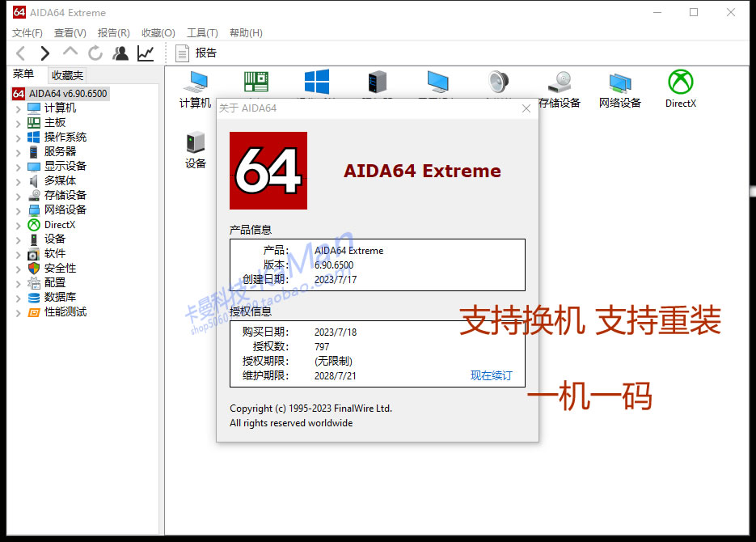Expand the 配置 tree node chevron
This screenshot has width=756, height=542.
pyautogui.click(x=19, y=283)
